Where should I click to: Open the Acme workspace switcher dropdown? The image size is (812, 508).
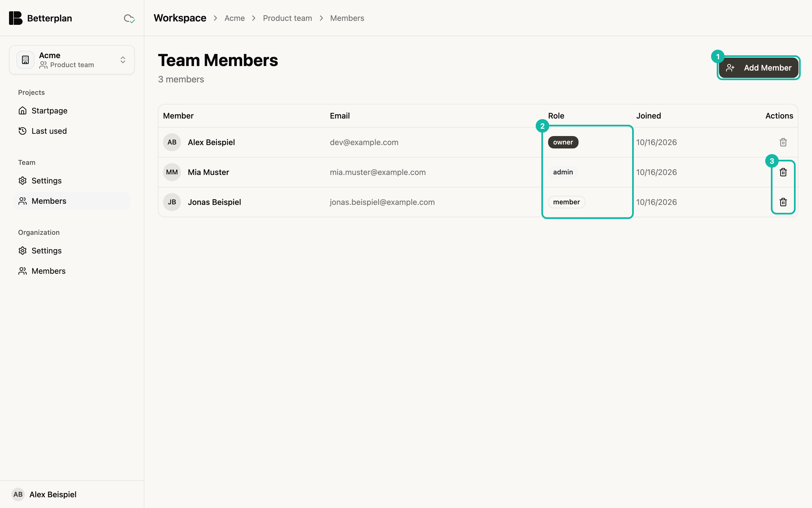point(72,60)
